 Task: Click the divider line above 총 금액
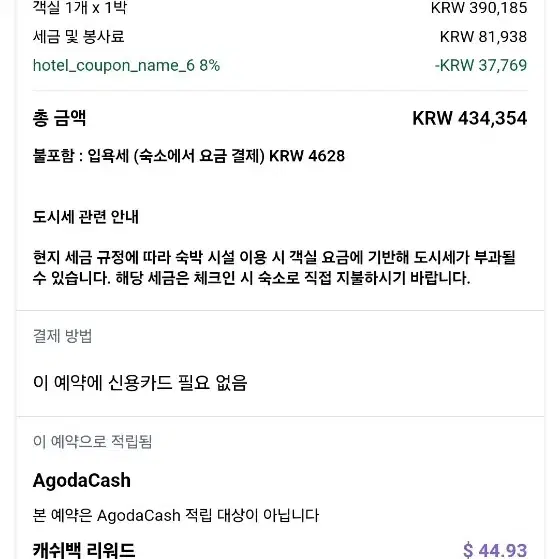(280, 91)
